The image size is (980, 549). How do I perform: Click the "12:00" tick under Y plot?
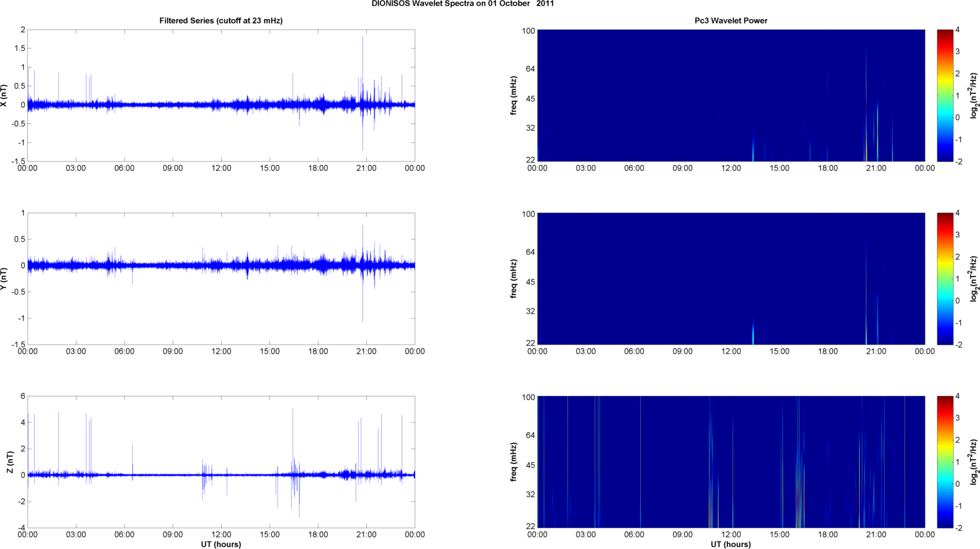[221, 352]
